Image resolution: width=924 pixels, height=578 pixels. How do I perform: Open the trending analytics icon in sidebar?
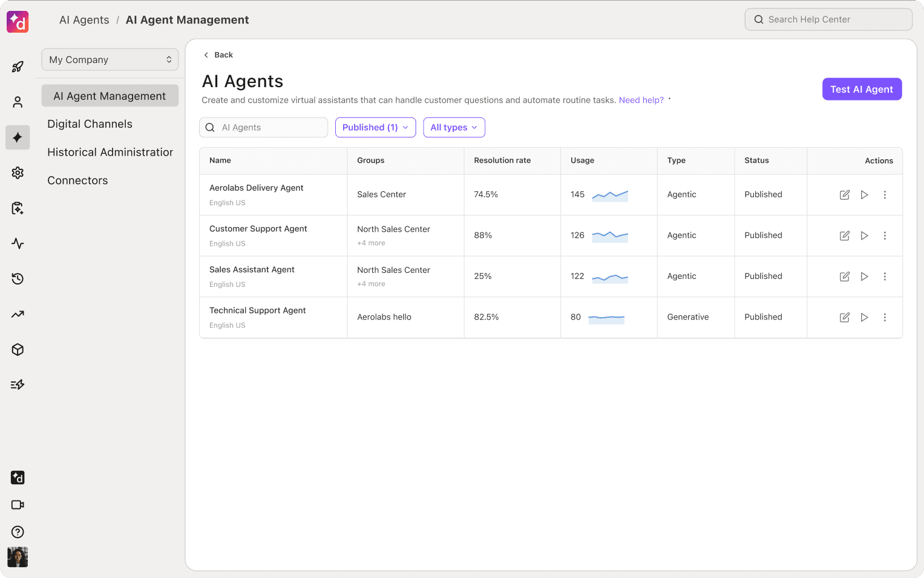point(18,314)
